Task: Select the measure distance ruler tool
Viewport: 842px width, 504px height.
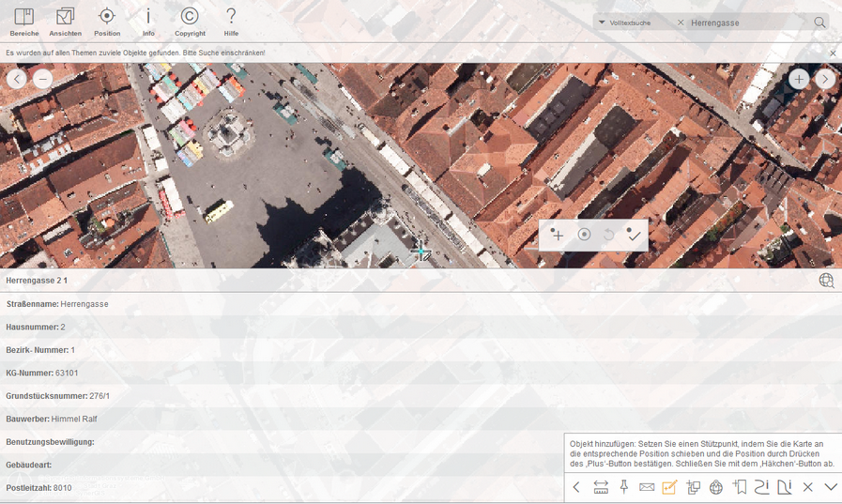Action: coord(601,487)
